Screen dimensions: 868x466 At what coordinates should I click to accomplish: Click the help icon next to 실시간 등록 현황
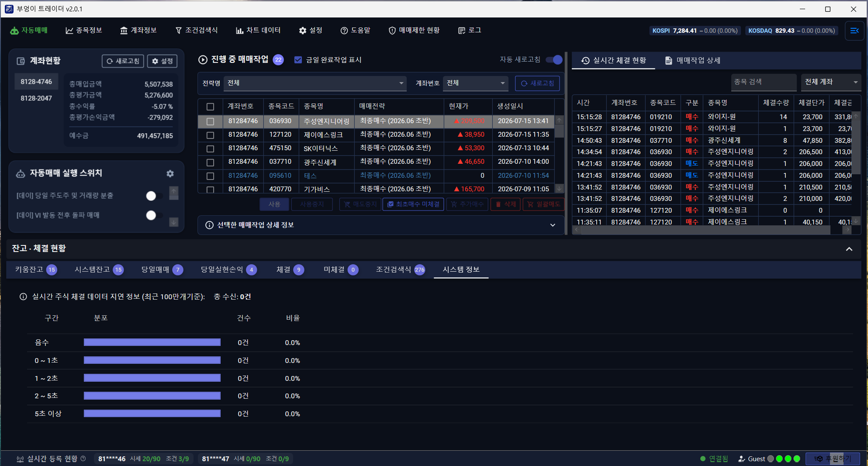[83, 459]
